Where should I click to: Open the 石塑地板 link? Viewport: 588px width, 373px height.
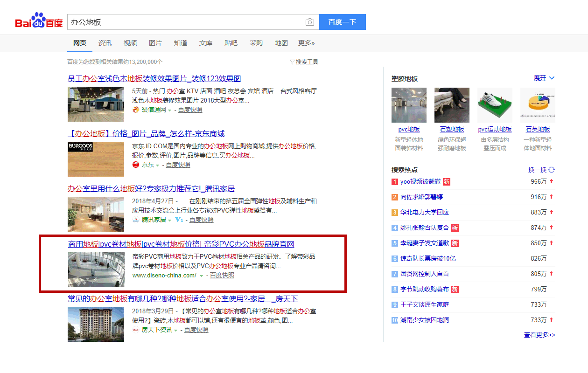452,130
